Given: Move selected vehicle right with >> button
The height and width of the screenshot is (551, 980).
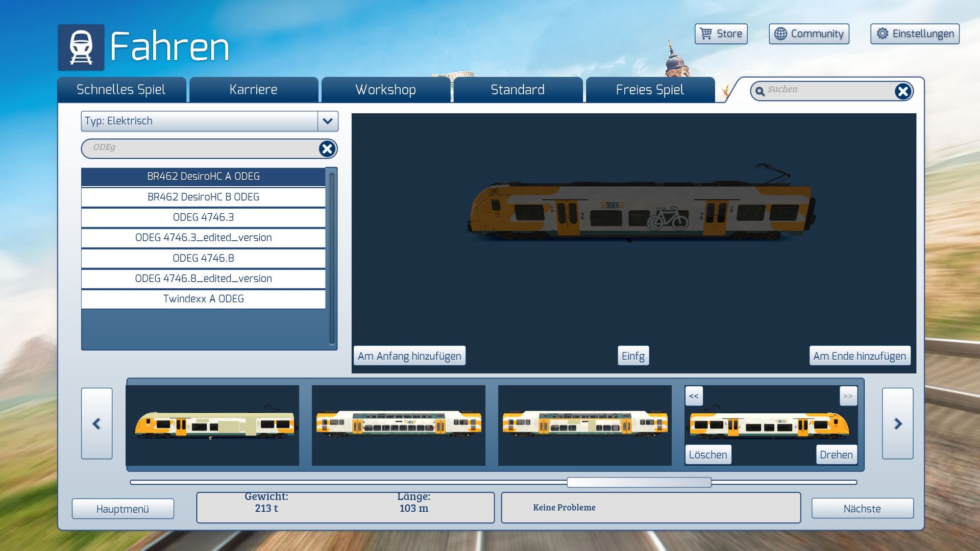Looking at the screenshot, I should click(x=848, y=396).
